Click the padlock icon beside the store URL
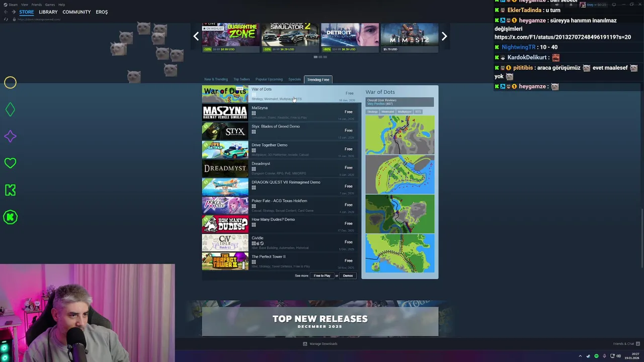This screenshot has height=362, width=644. pyautogui.click(x=14, y=19)
